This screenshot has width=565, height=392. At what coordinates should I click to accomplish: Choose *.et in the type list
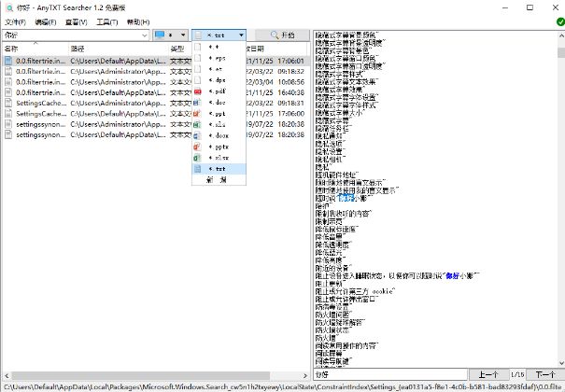[x=219, y=69]
